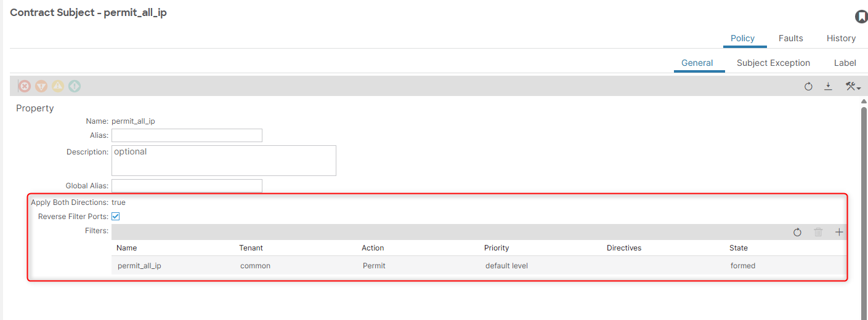Click the trash icon in Filters toolbar

coord(818,232)
